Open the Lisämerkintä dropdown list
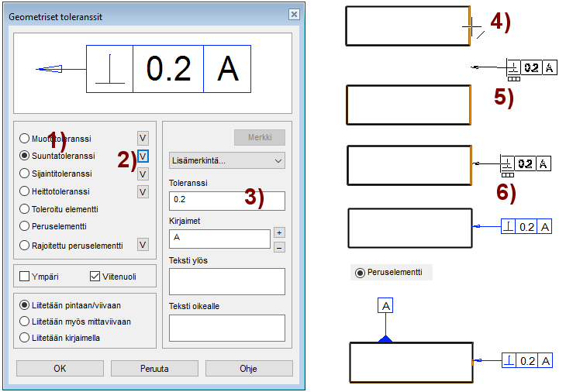This screenshot has width=566, height=392. [226, 160]
